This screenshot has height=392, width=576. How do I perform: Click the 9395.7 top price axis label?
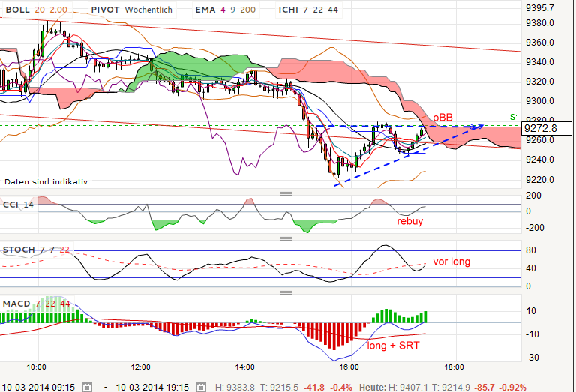tap(539, 8)
